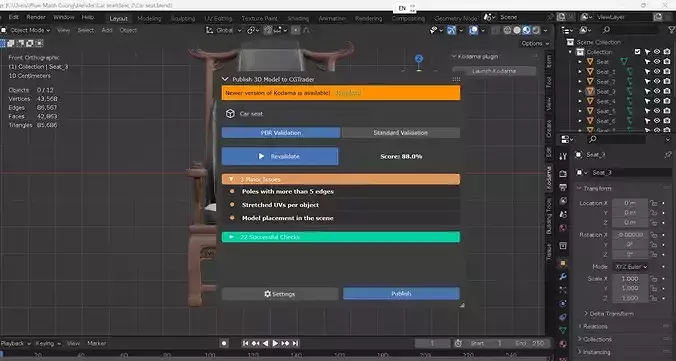Click the pin icon beside Seat_3 header

668,154
